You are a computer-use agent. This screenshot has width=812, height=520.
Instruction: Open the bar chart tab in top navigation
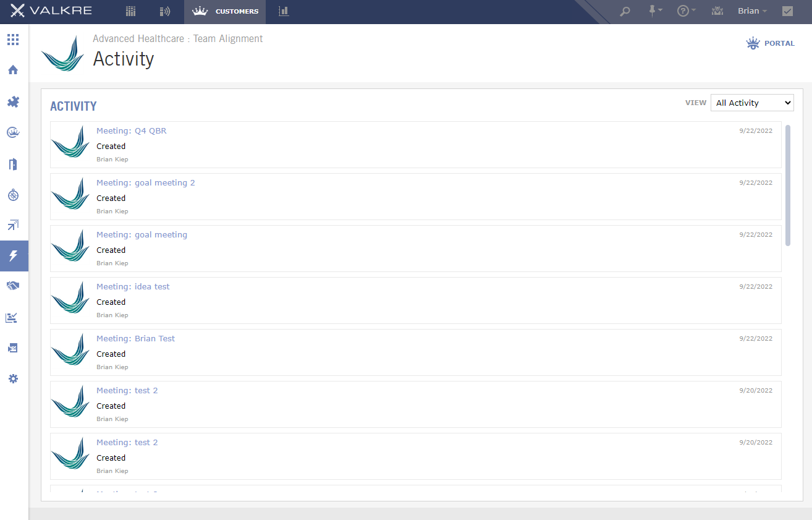(x=284, y=11)
